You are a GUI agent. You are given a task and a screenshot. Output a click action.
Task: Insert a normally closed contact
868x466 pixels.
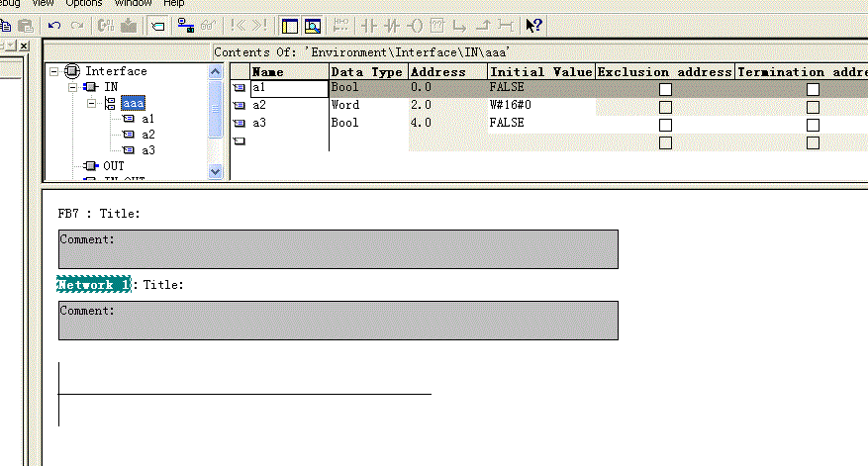tap(391, 26)
